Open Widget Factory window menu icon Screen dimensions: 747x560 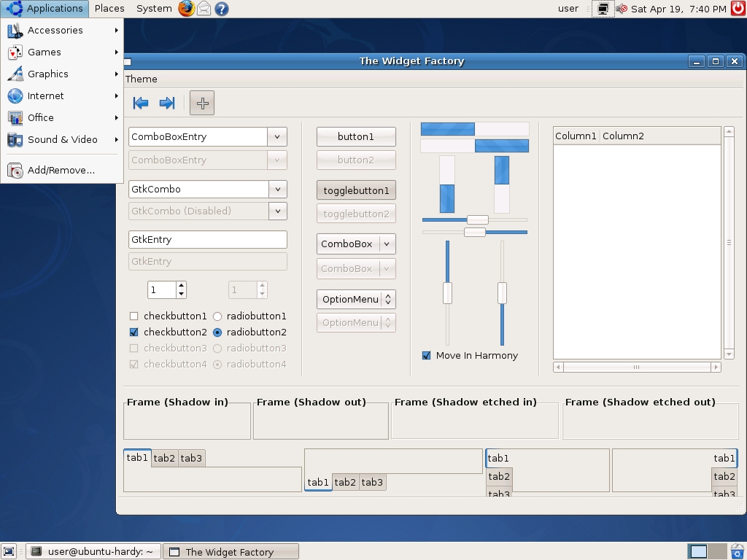[x=127, y=61]
